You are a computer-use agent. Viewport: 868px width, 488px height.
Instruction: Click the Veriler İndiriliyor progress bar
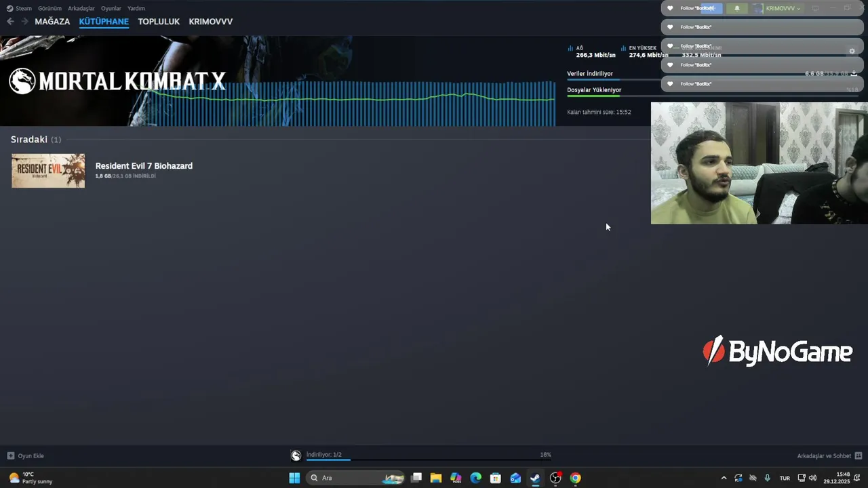[712, 79]
